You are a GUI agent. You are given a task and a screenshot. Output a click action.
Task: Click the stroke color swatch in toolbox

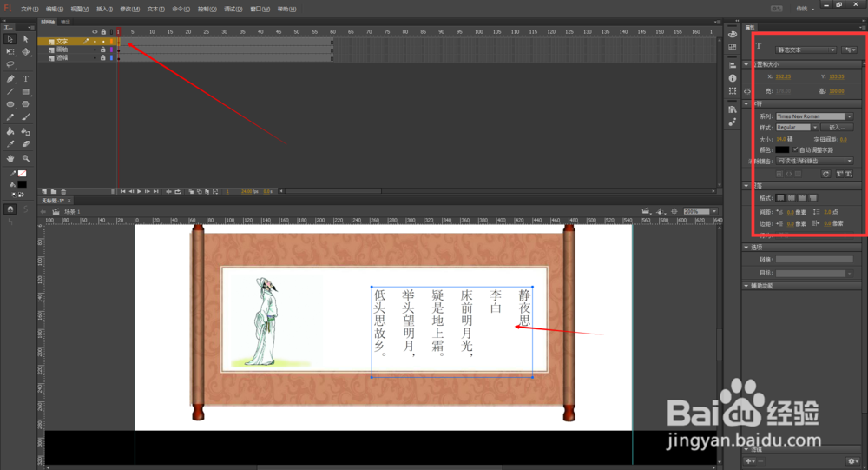tap(23, 174)
